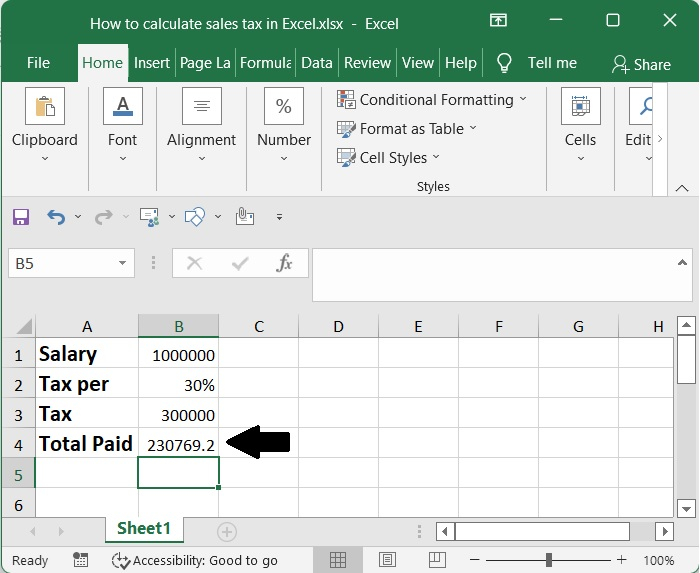Viewport: 700px width, 573px height.
Task: Click the Share button
Action: (x=641, y=64)
